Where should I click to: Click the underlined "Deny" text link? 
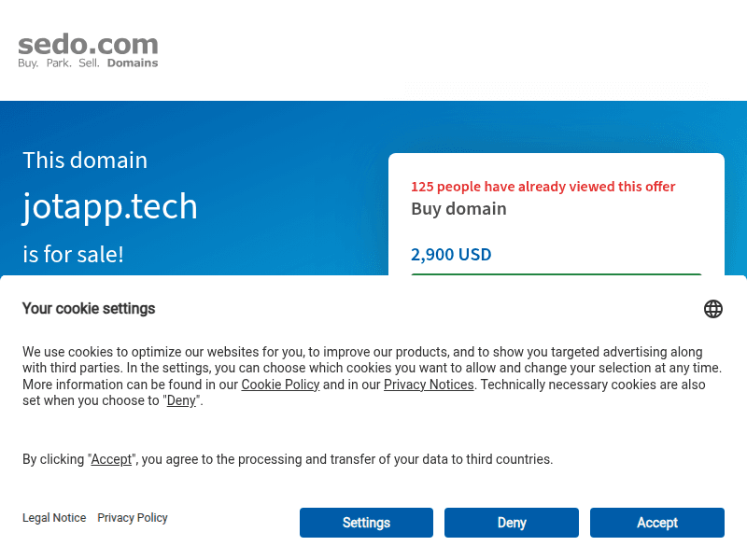[x=181, y=400]
